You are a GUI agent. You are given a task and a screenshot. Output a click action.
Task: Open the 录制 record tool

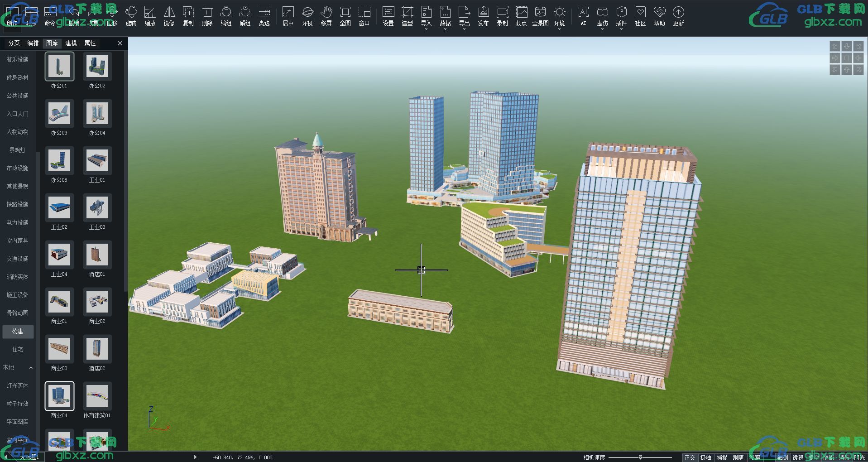pyautogui.click(x=502, y=16)
